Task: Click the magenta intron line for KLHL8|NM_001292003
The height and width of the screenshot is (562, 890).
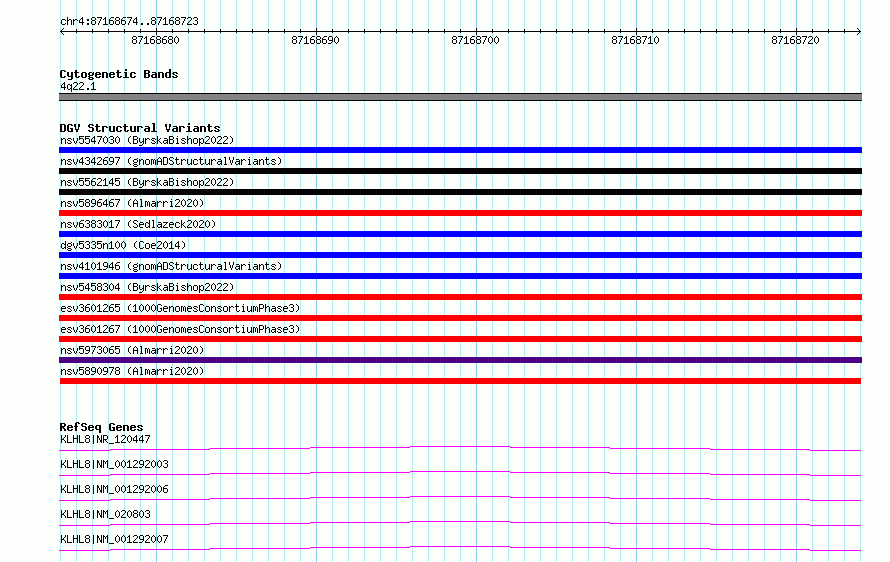Action: pyautogui.click(x=460, y=472)
